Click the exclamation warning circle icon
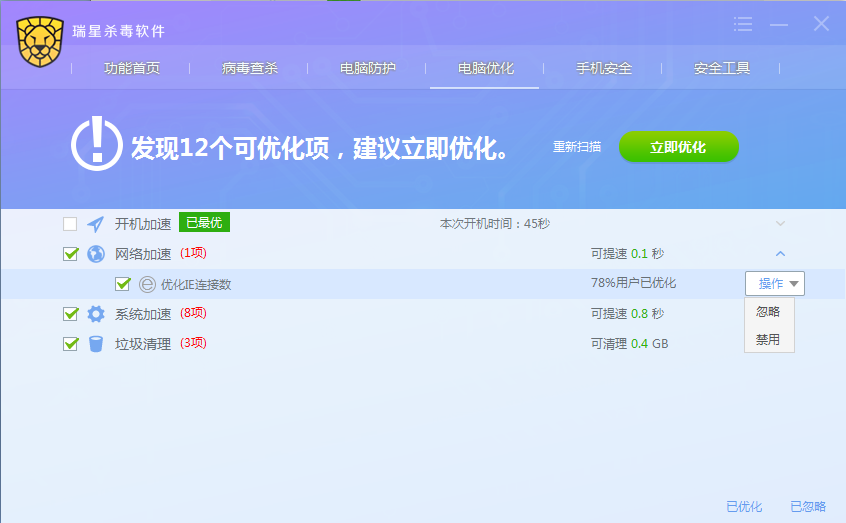 [x=96, y=145]
